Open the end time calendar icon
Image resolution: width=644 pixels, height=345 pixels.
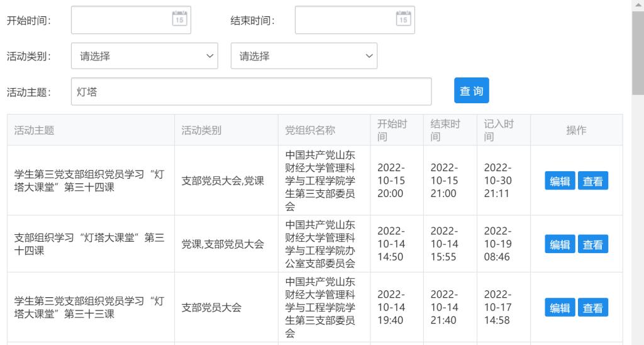tap(403, 20)
